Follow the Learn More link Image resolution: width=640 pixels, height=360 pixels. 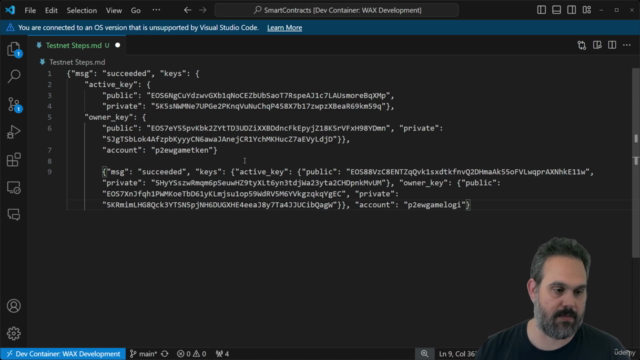[x=284, y=28]
